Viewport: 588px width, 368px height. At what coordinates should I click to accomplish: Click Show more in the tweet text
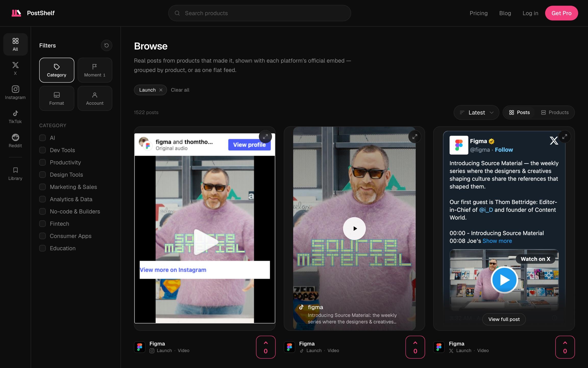[497, 241]
